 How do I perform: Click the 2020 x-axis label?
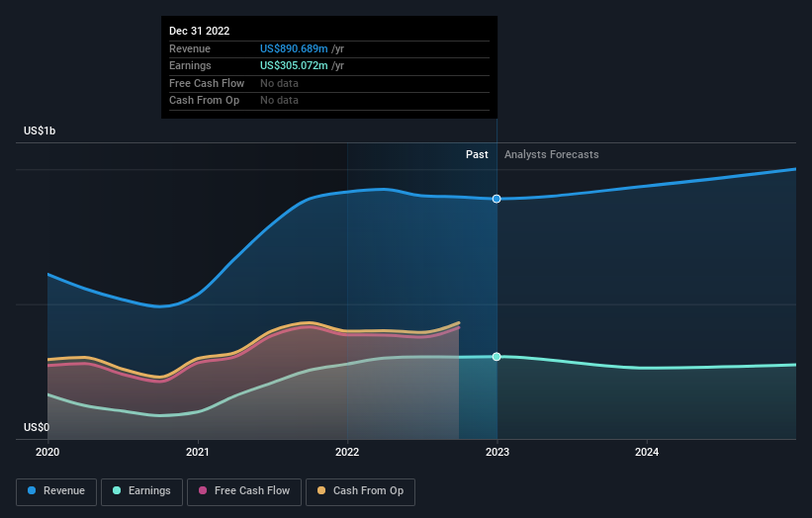47,453
